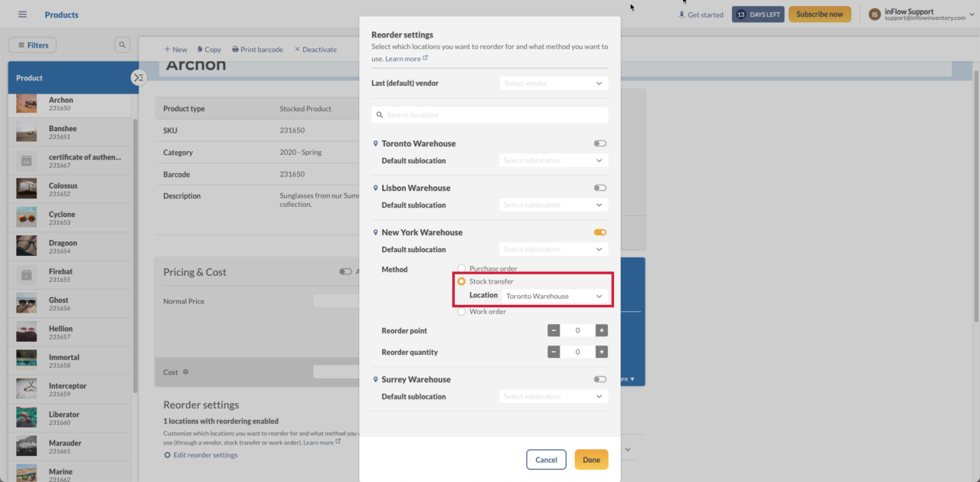
Task: Click the Subscribe now button
Action: coord(819,15)
